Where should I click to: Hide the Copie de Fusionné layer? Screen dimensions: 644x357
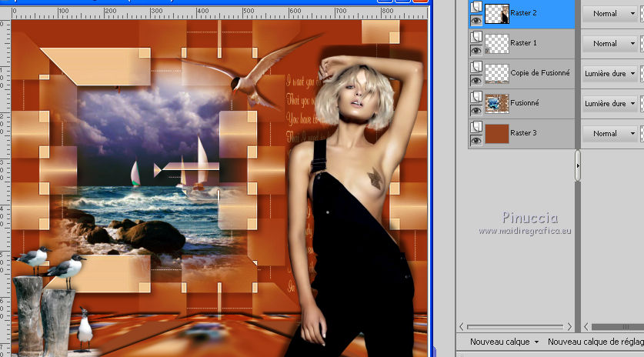[x=476, y=81]
